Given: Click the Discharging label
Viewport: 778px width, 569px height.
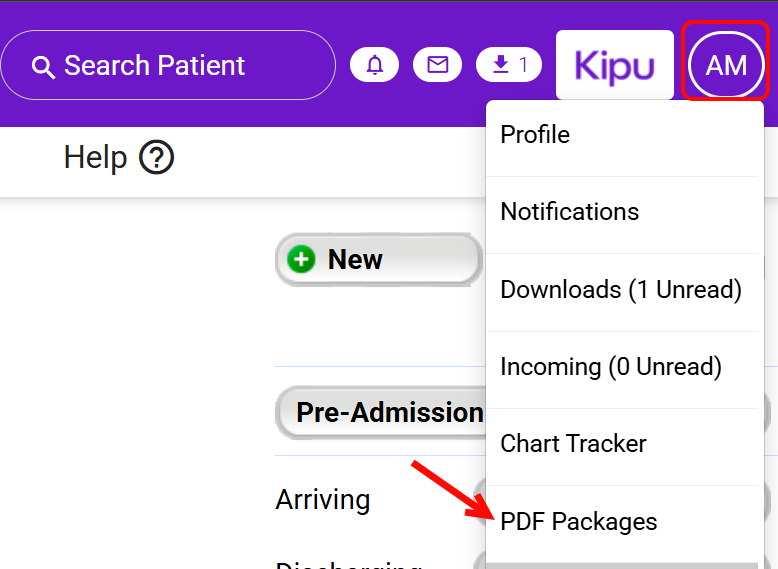Looking at the screenshot, I should [348, 563].
